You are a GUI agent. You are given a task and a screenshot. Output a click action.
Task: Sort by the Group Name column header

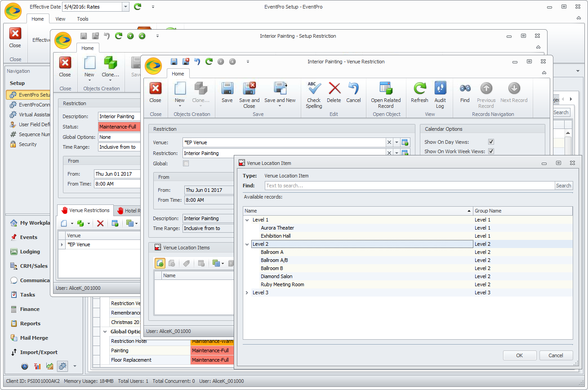[523, 211]
